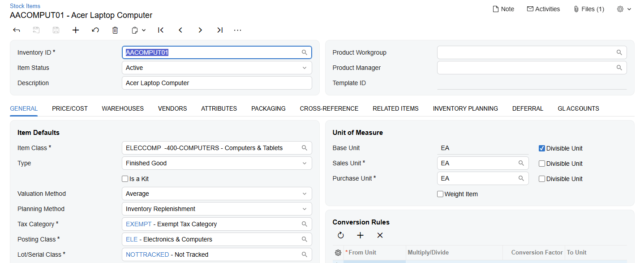Click the Stock Items breadcrumb link
644x263 pixels.
pyautogui.click(x=25, y=6)
